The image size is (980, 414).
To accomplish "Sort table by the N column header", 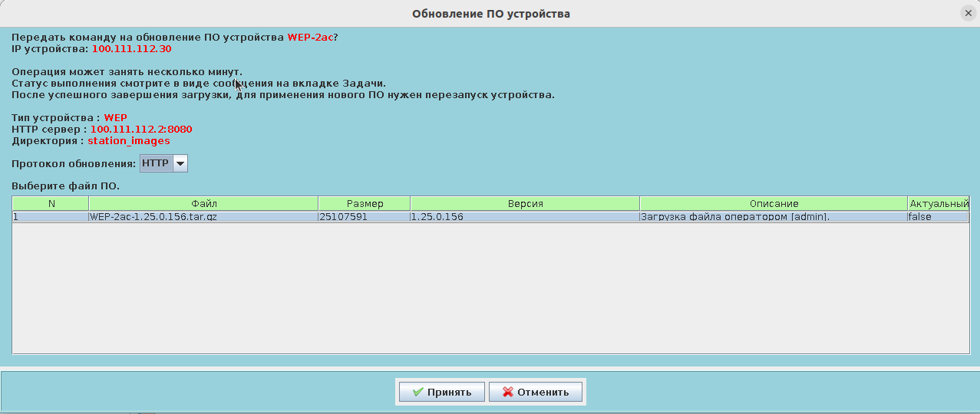I will 51,203.
